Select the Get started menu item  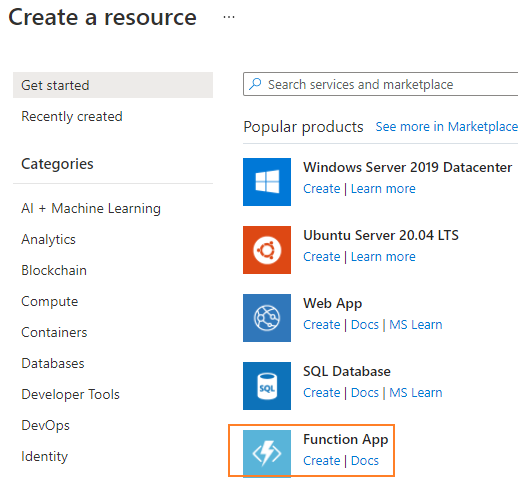click(113, 85)
